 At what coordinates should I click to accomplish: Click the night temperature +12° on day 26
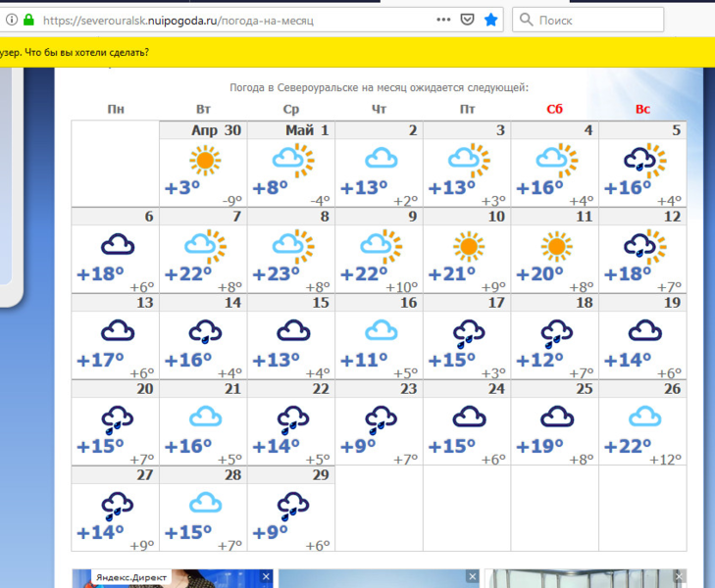[x=665, y=460]
